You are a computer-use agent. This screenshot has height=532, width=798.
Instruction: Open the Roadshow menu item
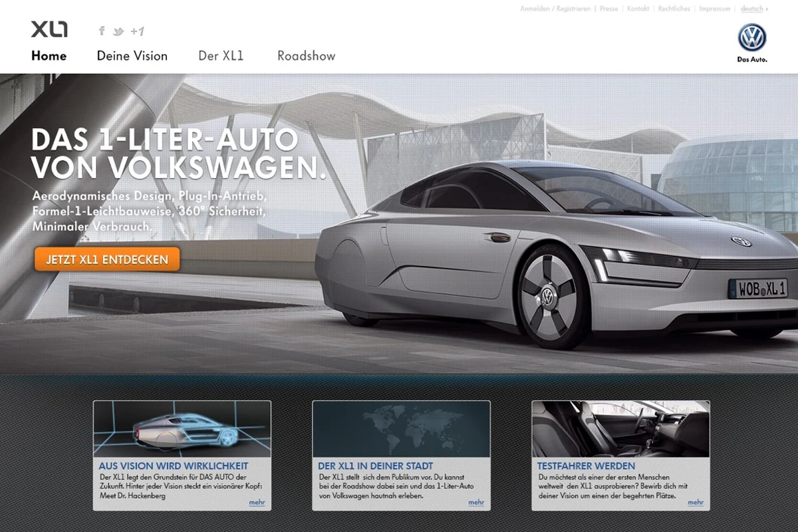307,56
